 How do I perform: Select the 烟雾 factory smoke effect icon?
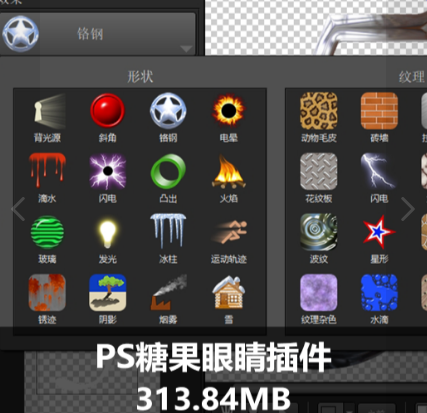(x=168, y=292)
